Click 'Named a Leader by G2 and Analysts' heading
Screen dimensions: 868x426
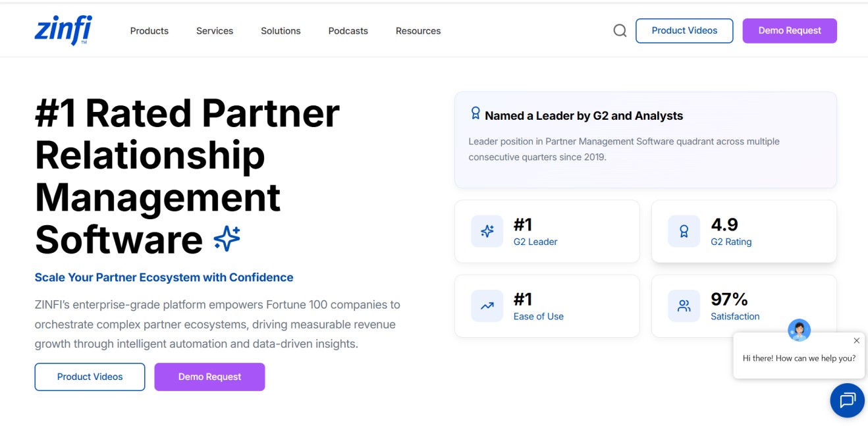pos(583,116)
